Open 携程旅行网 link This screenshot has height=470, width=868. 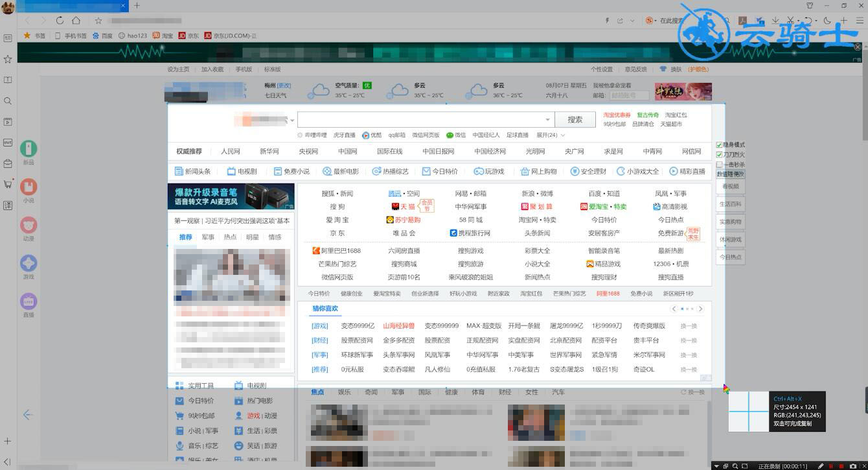click(470, 233)
